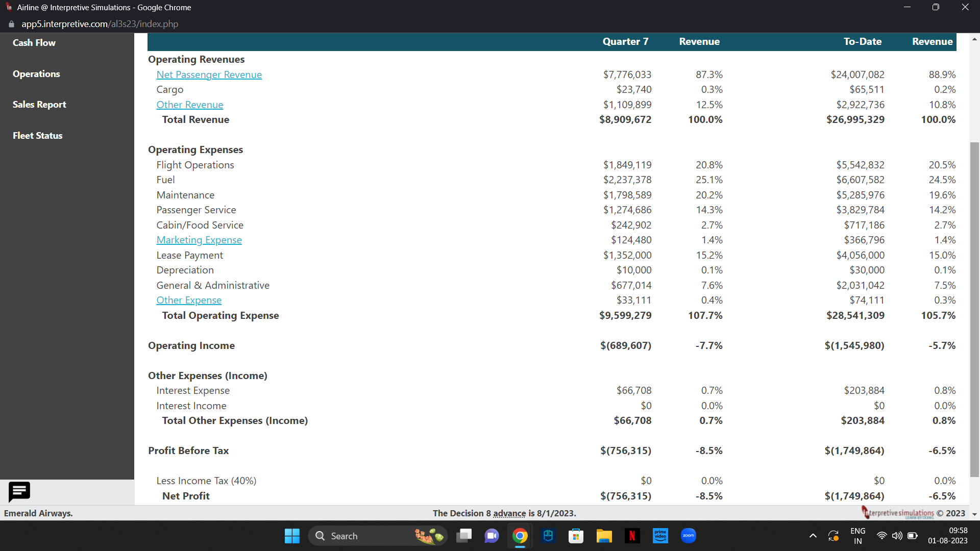Open Microsoft Store from the taskbar

[576, 536]
